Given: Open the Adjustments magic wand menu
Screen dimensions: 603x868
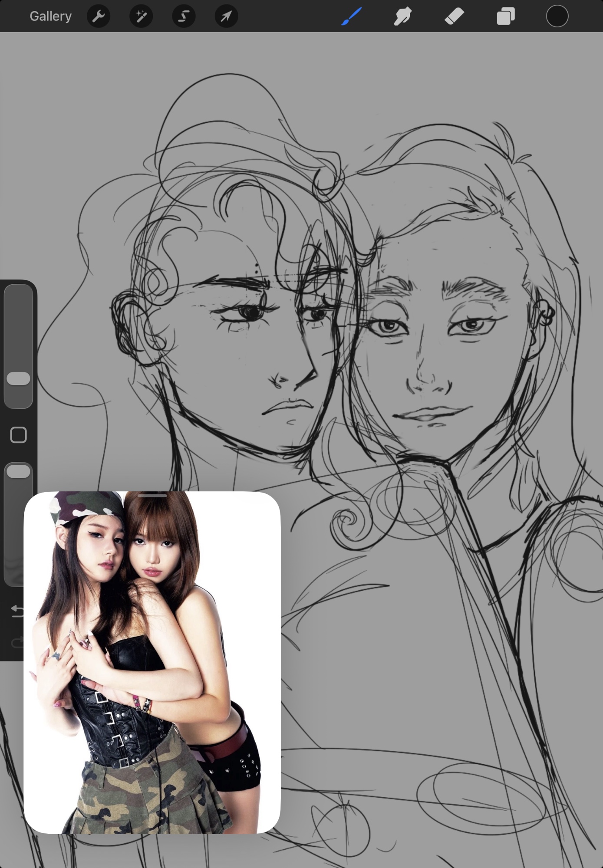Looking at the screenshot, I should pyautogui.click(x=141, y=16).
